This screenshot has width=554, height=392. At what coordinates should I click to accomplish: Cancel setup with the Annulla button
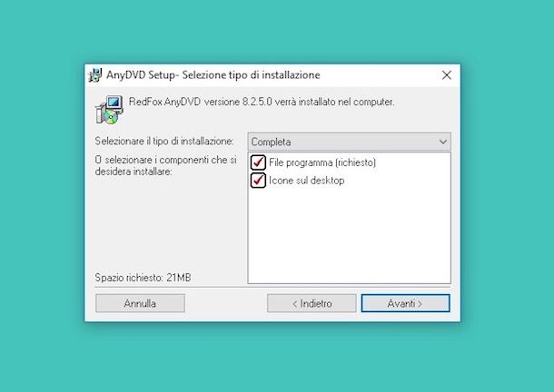coord(140,303)
